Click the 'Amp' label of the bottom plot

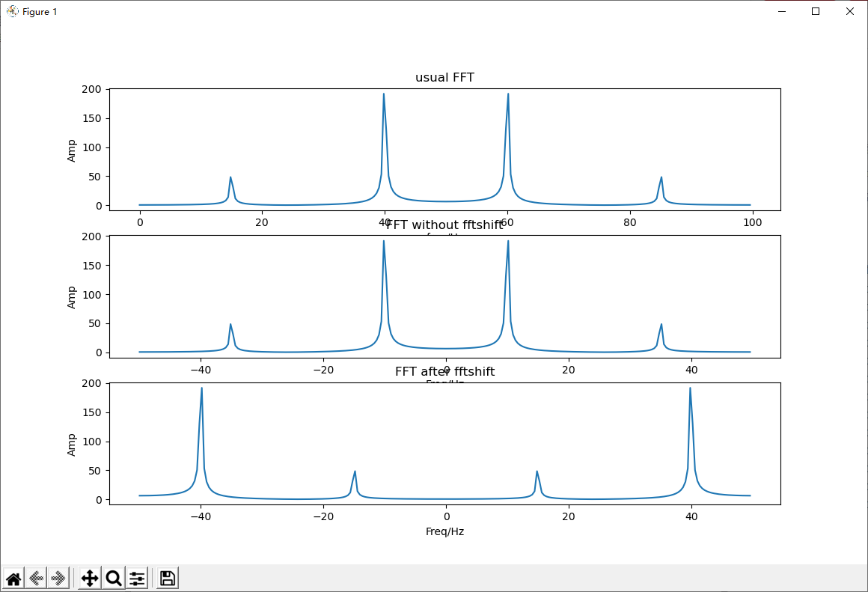71,445
